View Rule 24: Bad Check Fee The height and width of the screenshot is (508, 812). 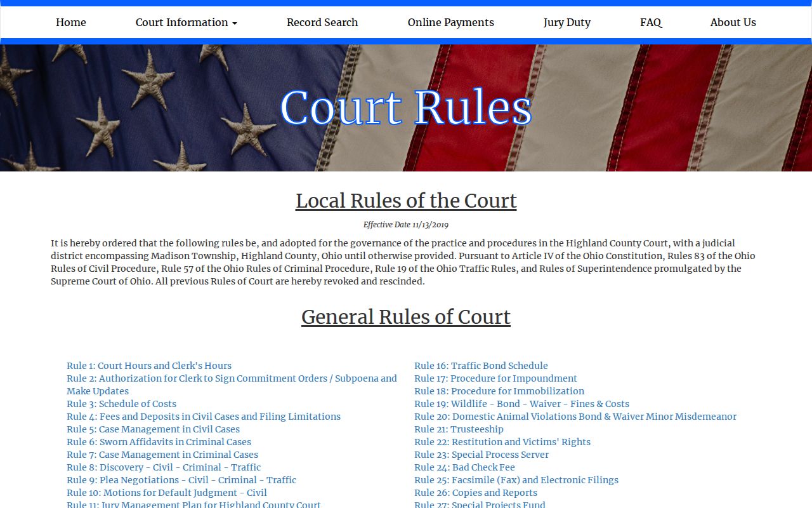click(x=464, y=467)
